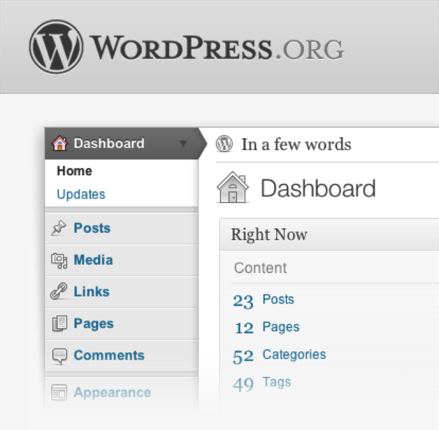
Task: Click the WordPress.org wordmark text
Action: (217, 48)
